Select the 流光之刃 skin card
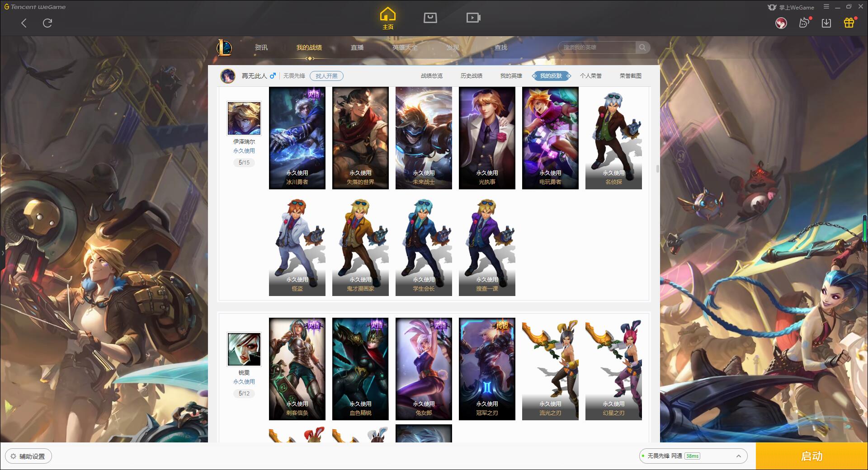Viewport: 868px width, 470px height. (x=550, y=369)
